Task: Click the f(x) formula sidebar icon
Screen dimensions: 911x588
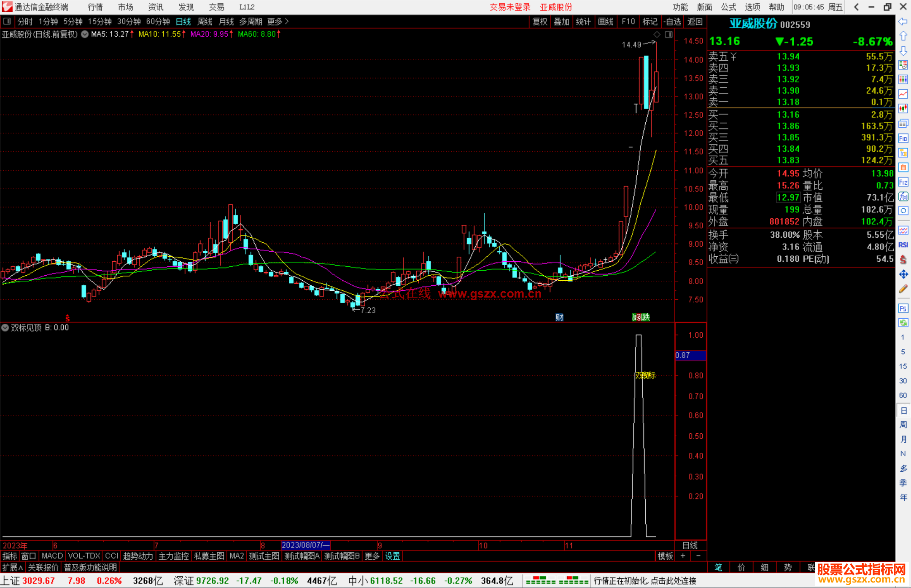Action: pyautogui.click(x=903, y=196)
